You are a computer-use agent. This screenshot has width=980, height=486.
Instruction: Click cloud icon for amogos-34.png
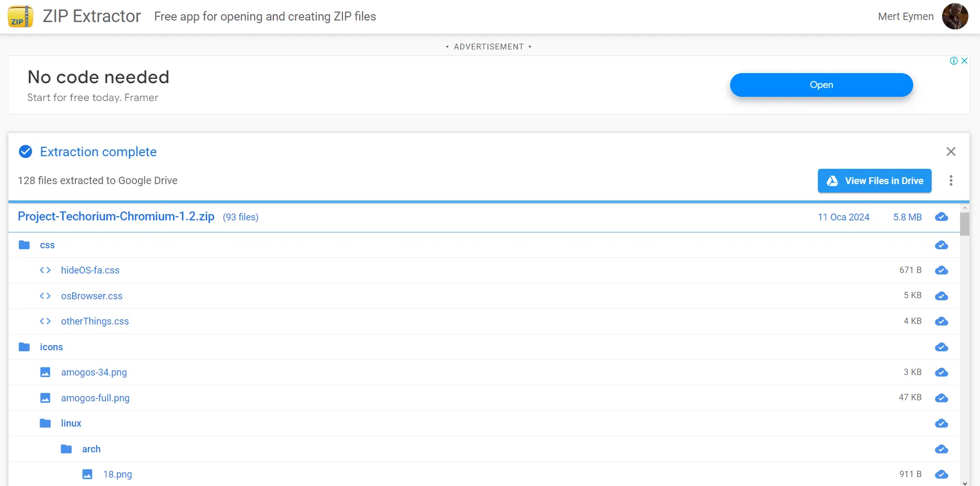click(x=941, y=372)
